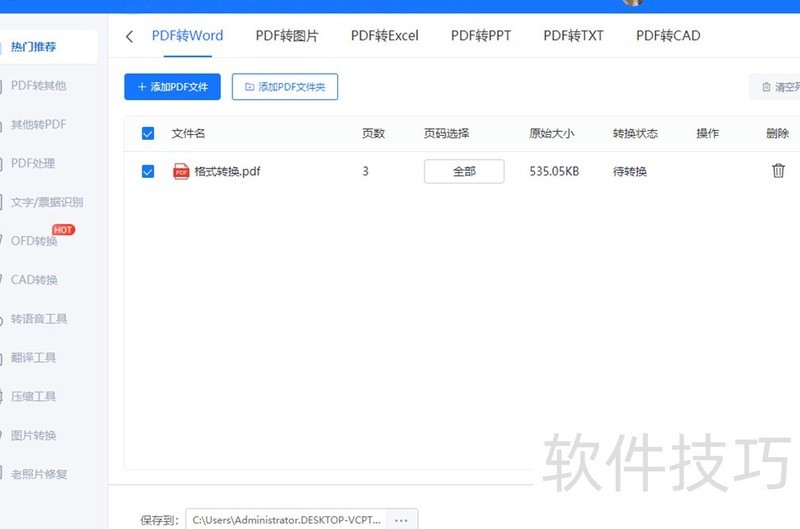Select the file name 格式转换.pdf
The image size is (800, 529).
coord(227,171)
